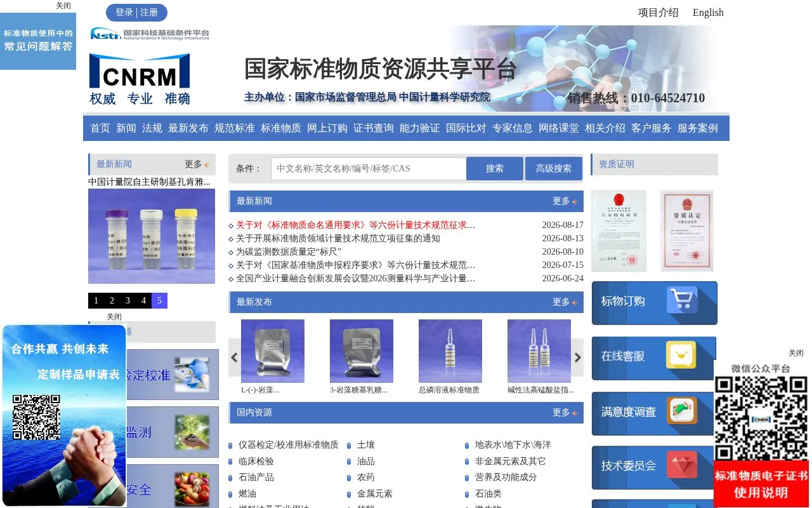Viewport: 812px width, 508px height.
Task: Open the 总磷溶液标准物质 product thumbnail
Action: [x=450, y=351]
